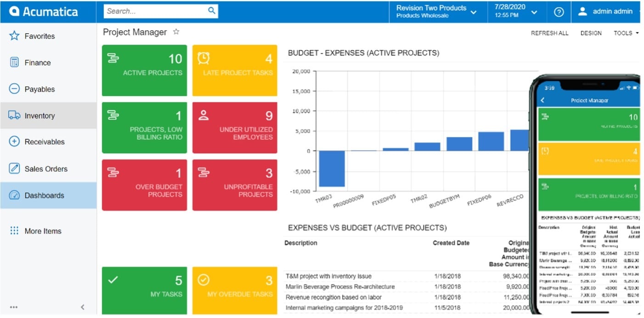Show More Items in the sidebar
644x318 pixels.
click(48, 231)
